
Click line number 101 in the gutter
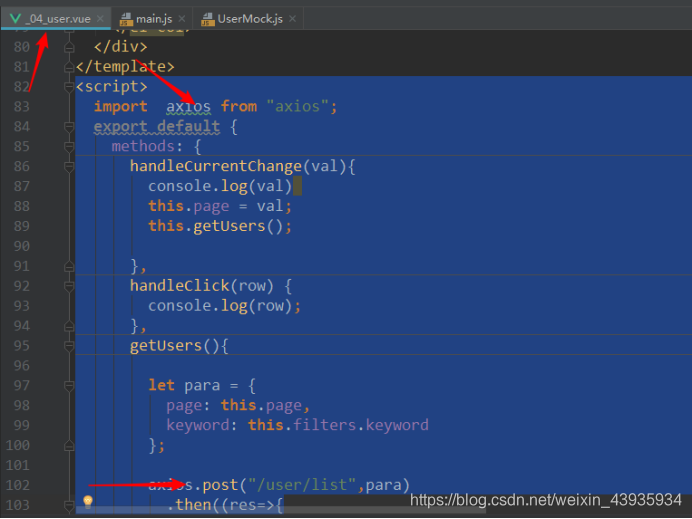tap(18, 466)
